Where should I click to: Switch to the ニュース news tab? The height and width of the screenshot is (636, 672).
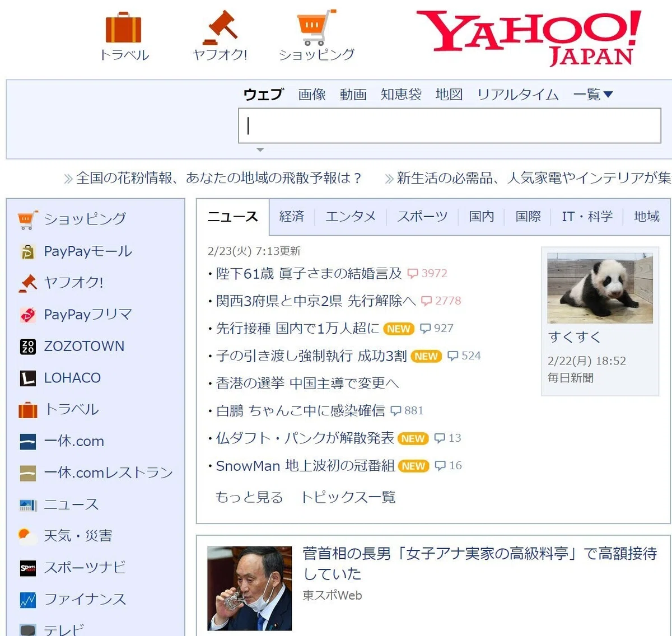pyautogui.click(x=232, y=217)
